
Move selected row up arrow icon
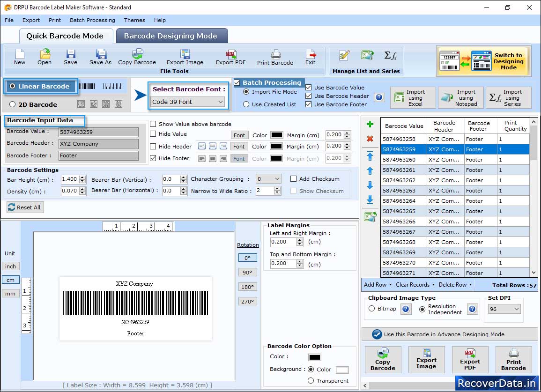(x=370, y=170)
